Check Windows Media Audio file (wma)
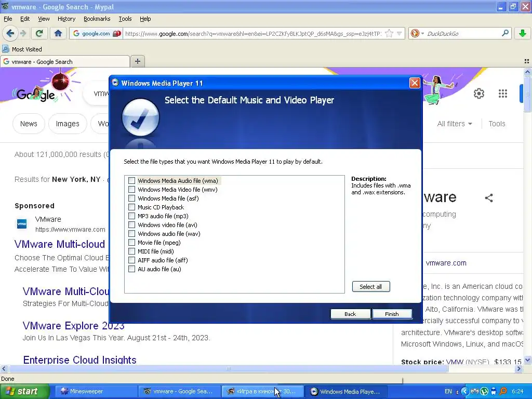This screenshot has height=399, width=532. [x=131, y=180]
